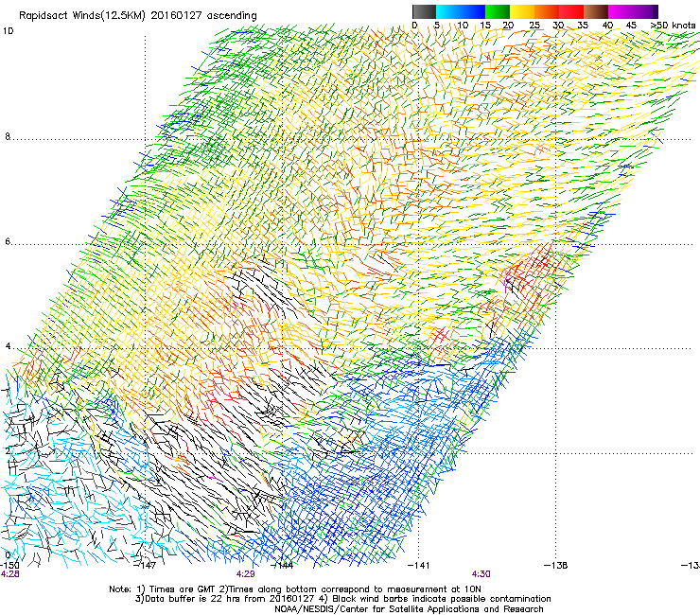Viewport: 700px width, 615px height.
Task: Select the brown 35-40 knots legend segment
Action: click(596, 11)
